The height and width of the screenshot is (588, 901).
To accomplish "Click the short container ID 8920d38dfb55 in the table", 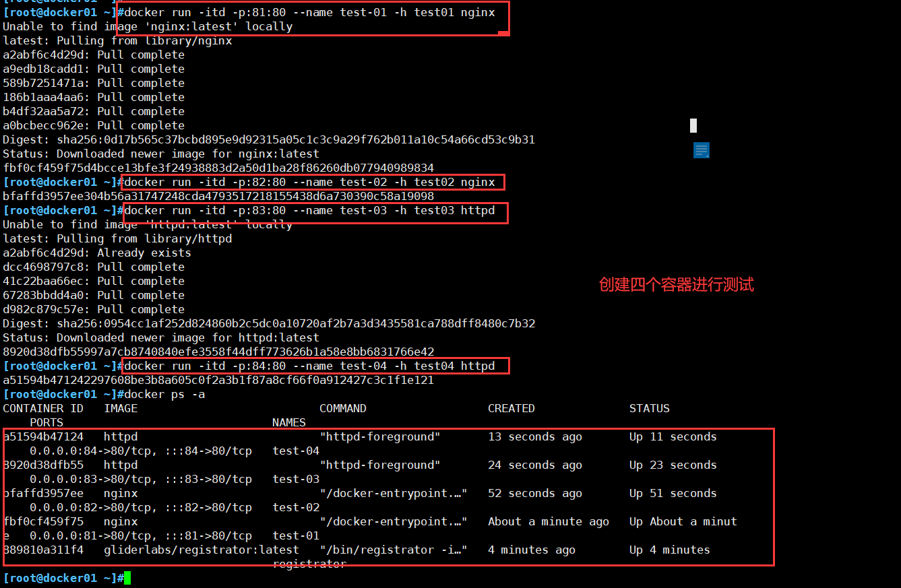I will (x=43, y=465).
